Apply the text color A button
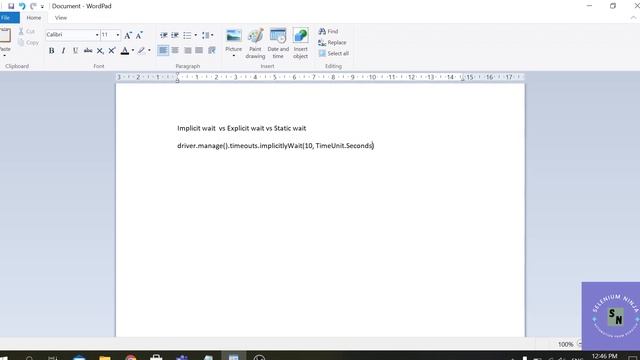 [x=125, y=51]
